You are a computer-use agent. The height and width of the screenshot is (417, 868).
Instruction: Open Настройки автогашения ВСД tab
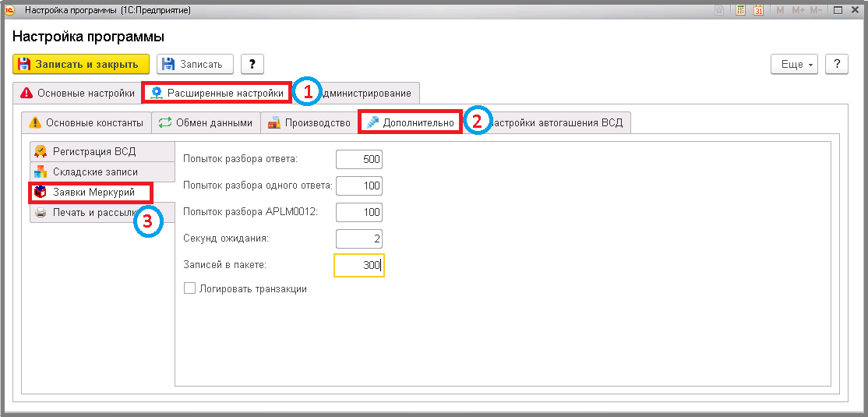[552, 122]
